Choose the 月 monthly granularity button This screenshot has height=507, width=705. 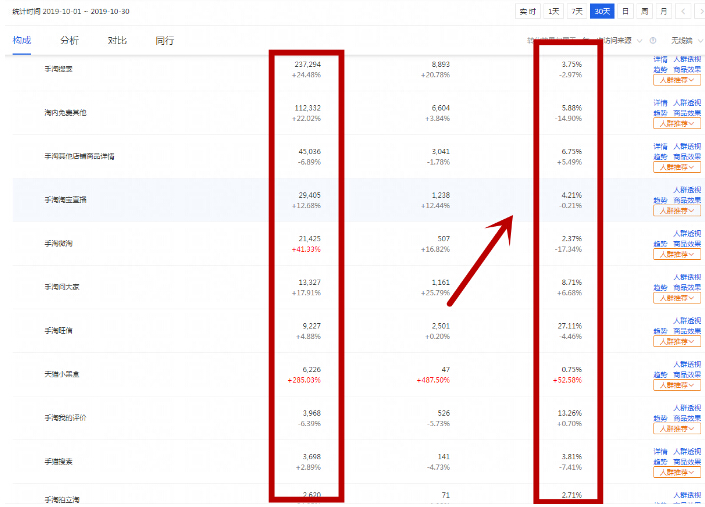coord(664,11)
